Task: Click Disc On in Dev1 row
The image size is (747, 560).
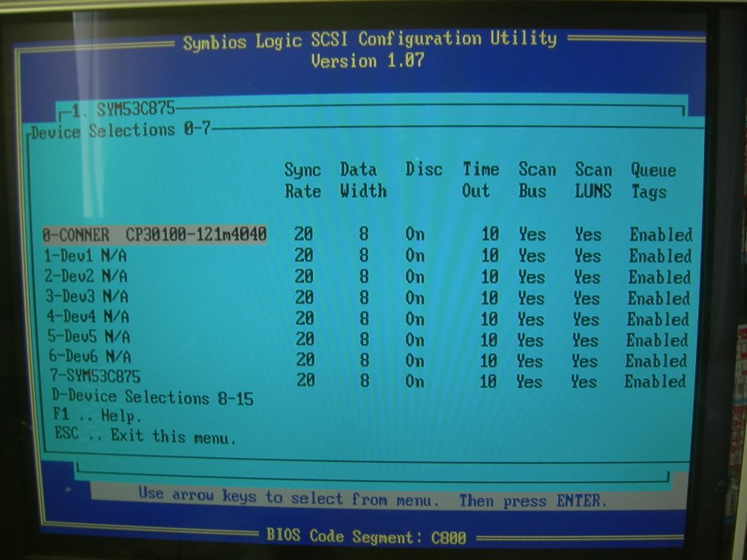Action: [415, 256]
